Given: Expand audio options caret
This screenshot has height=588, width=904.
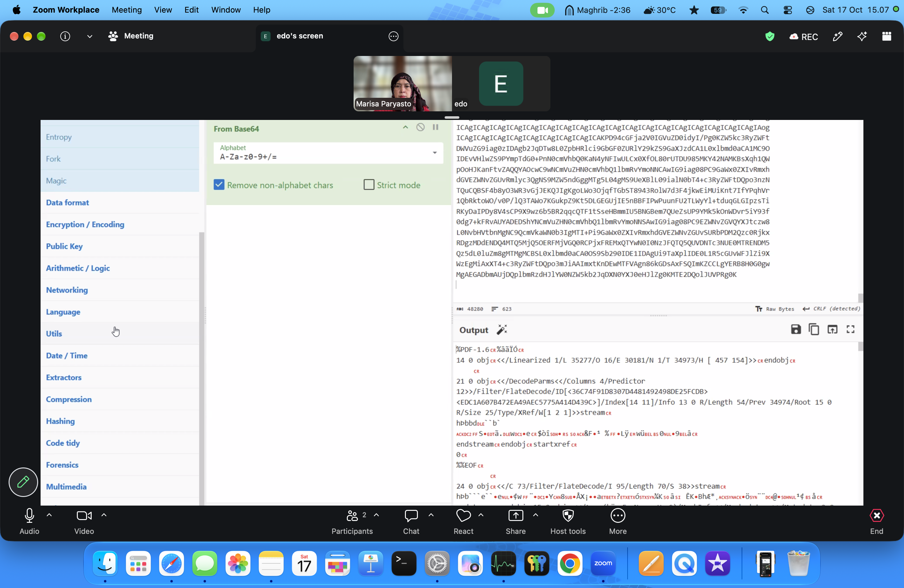Looking at the screenshot, I should click(x=49, y=515).
